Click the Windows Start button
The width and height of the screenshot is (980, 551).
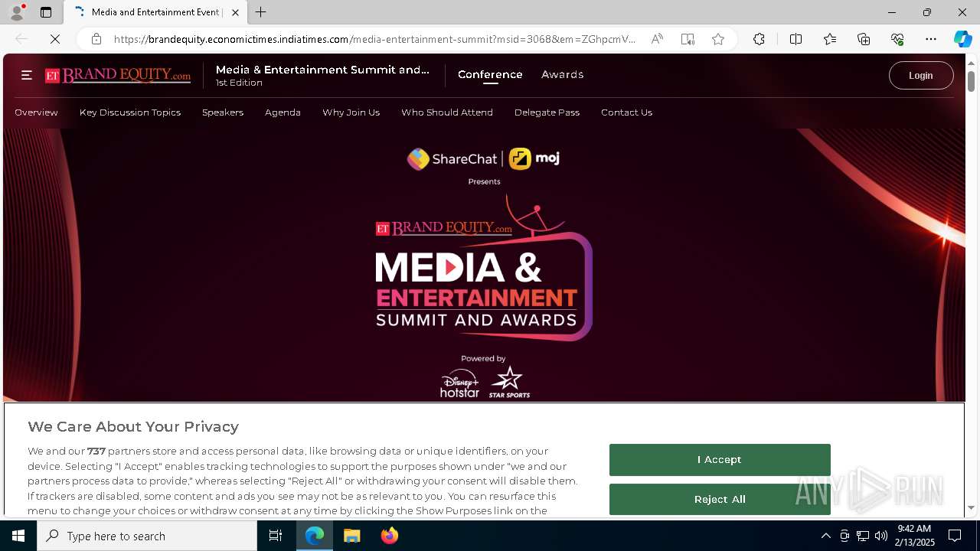pos(18,536)
